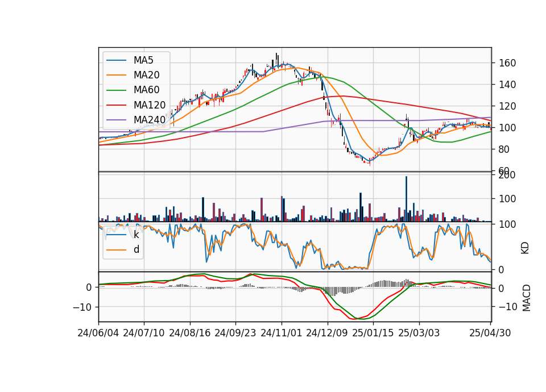Click the 24/07/10 date label
Viewport: 546px width, 392px height.
click(x=144, y=333)
